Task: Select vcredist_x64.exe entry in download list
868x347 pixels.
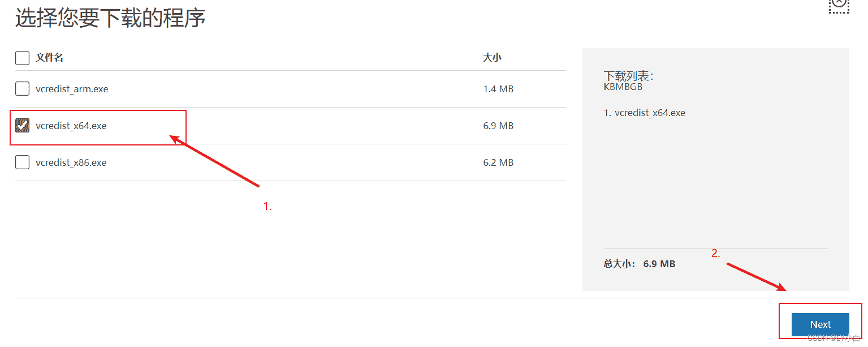Action: point(645,113)
